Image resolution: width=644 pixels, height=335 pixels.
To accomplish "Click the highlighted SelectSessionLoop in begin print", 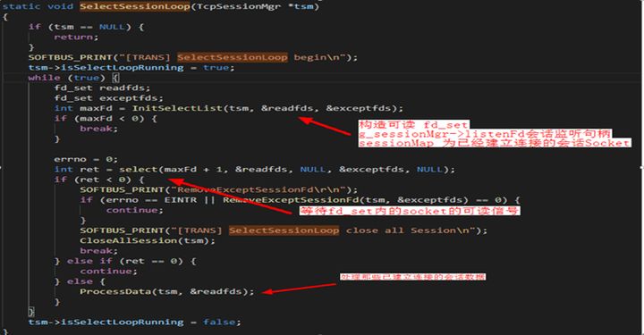I will pos(232,57).
